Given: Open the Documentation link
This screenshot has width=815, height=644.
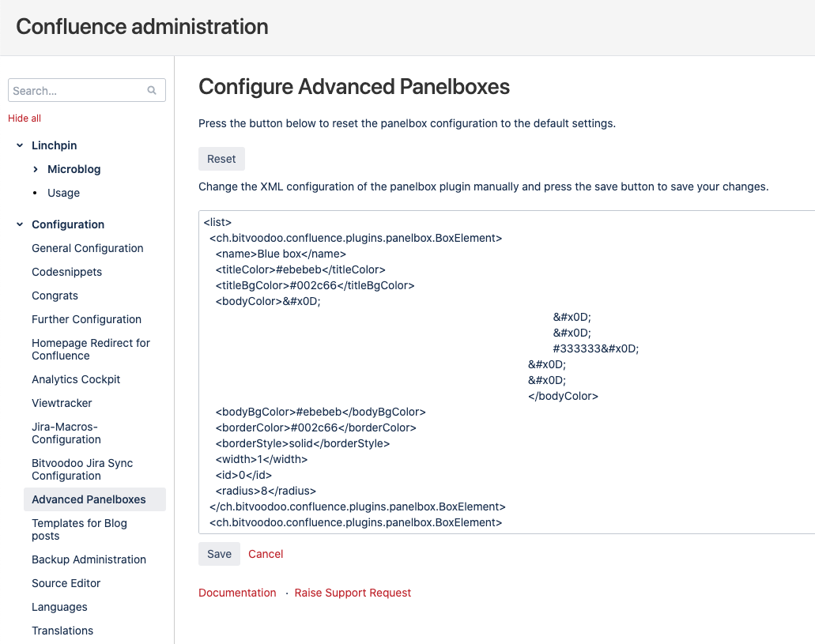Looking at the screenshot, I should [237, 593].
